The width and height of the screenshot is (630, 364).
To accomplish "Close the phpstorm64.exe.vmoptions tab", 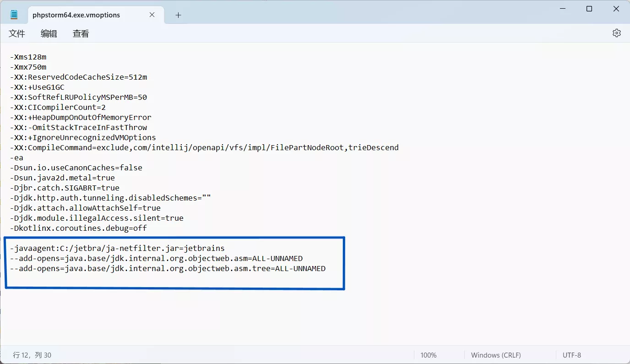I will (152, 15).
